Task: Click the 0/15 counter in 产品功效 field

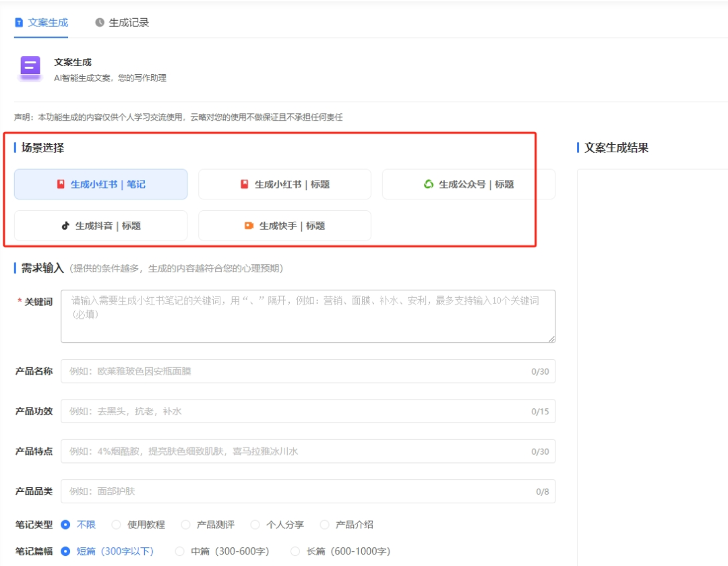Action: 540,412
